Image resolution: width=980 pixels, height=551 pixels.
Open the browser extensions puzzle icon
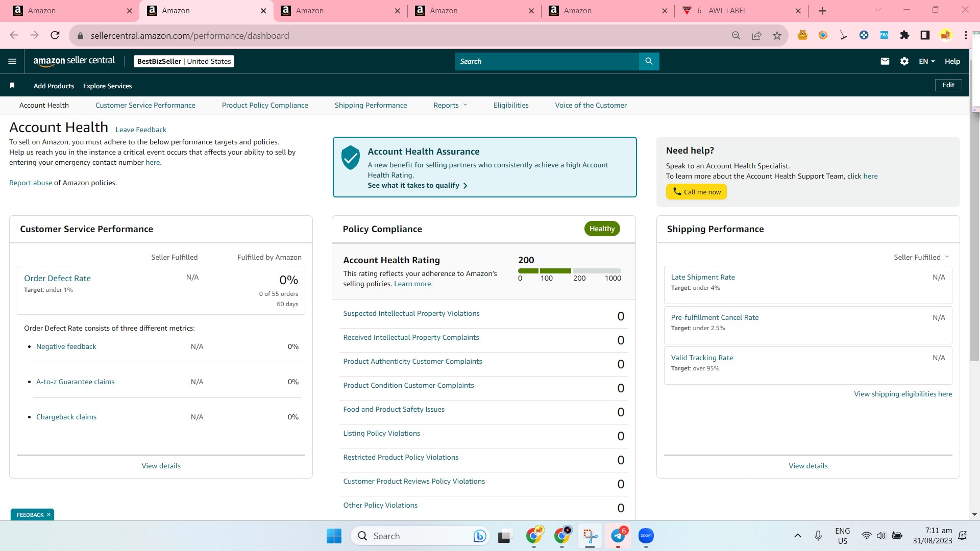904,35
